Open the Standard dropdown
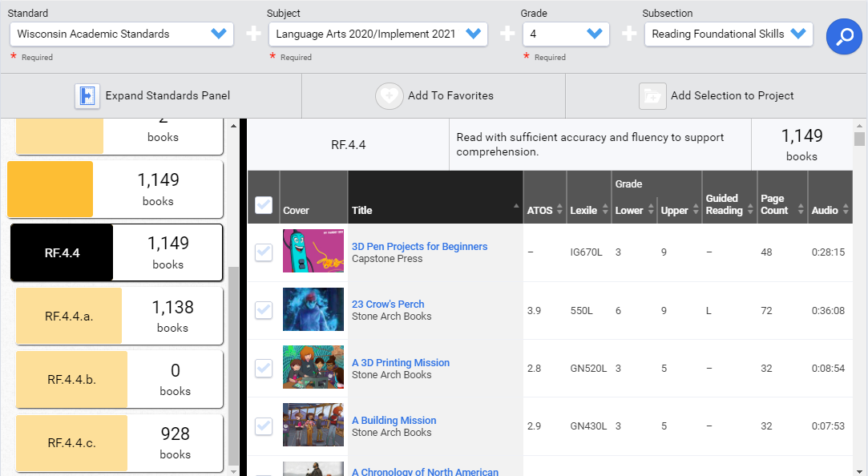The image size is (868, 476). click(217, 34)
